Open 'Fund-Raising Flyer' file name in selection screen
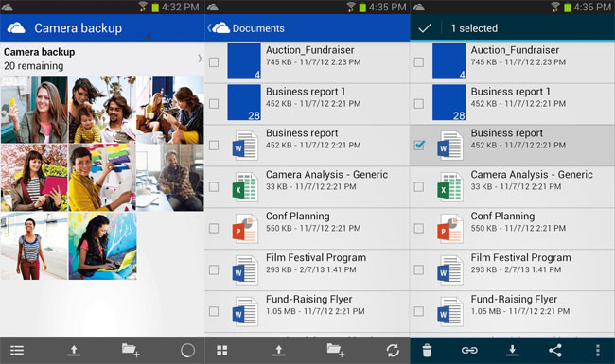The width and height of the screenshot is (615, 364). [514, 299]
